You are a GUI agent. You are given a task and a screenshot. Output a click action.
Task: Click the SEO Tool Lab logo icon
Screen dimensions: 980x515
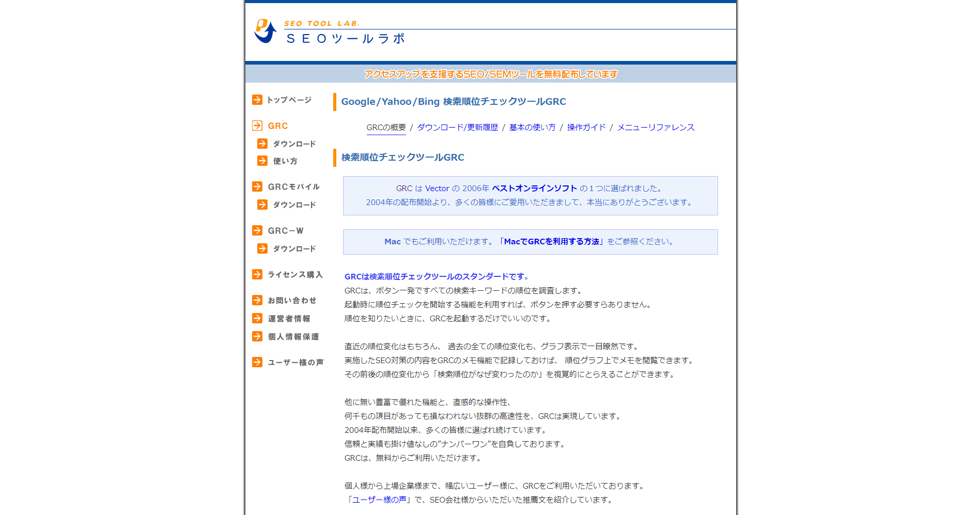[266, 31]
